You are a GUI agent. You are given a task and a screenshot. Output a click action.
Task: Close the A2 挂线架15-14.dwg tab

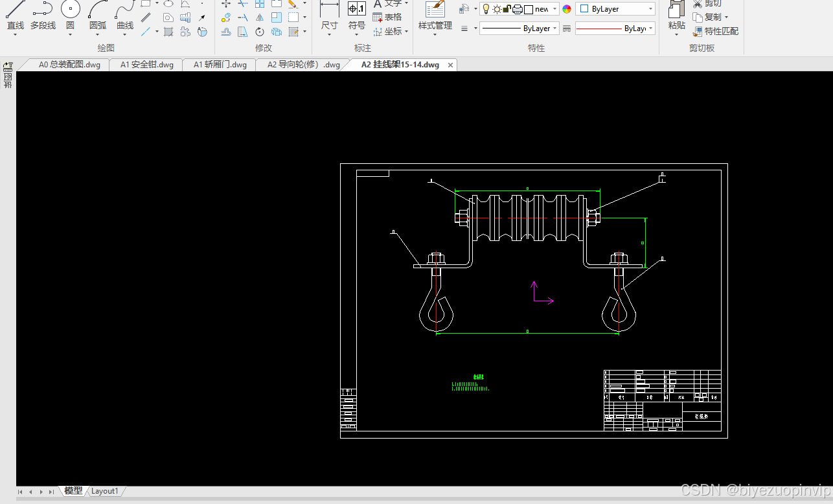point(450,65)
